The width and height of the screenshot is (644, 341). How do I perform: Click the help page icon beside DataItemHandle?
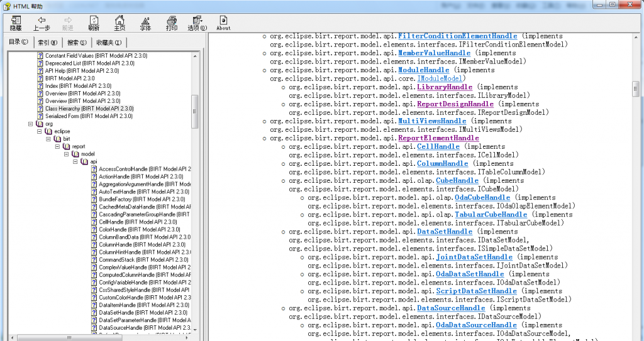coord(94,305)
